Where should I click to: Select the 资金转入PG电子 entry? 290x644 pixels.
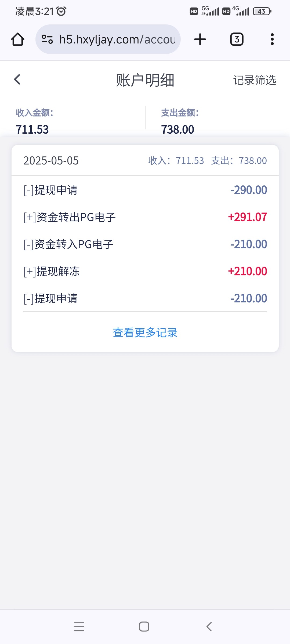pos(145,244)
